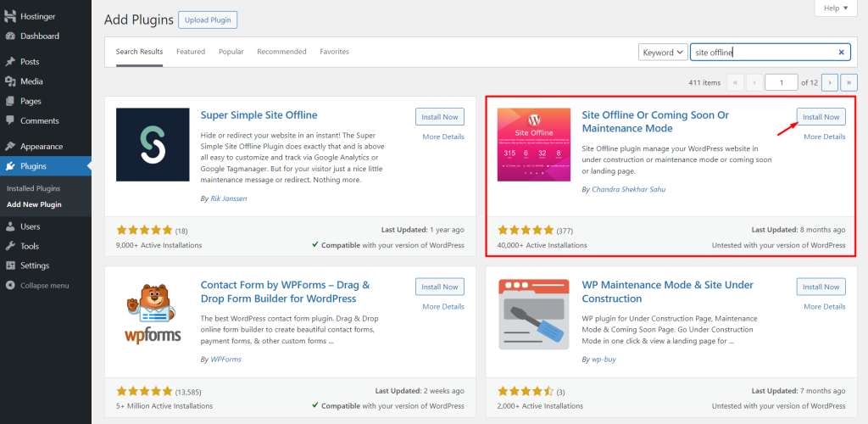Click the Collapse menu label
868x424 pixels.
(x=44, y=286)
